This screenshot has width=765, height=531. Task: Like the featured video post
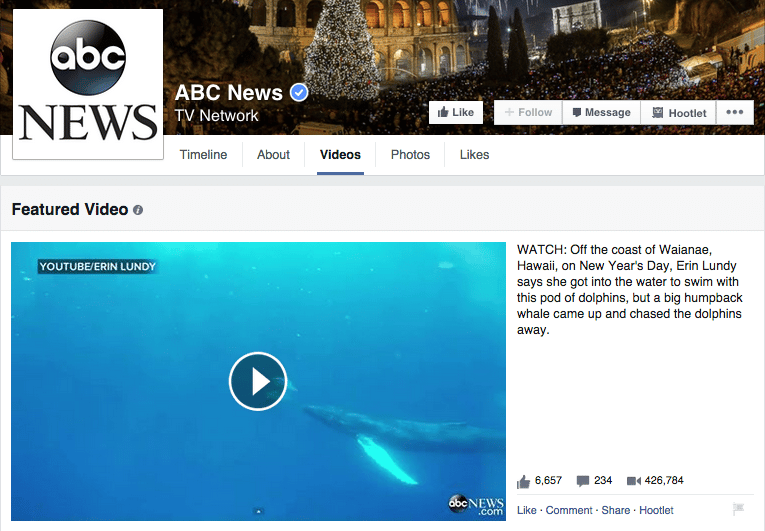[x=526, y=510]
